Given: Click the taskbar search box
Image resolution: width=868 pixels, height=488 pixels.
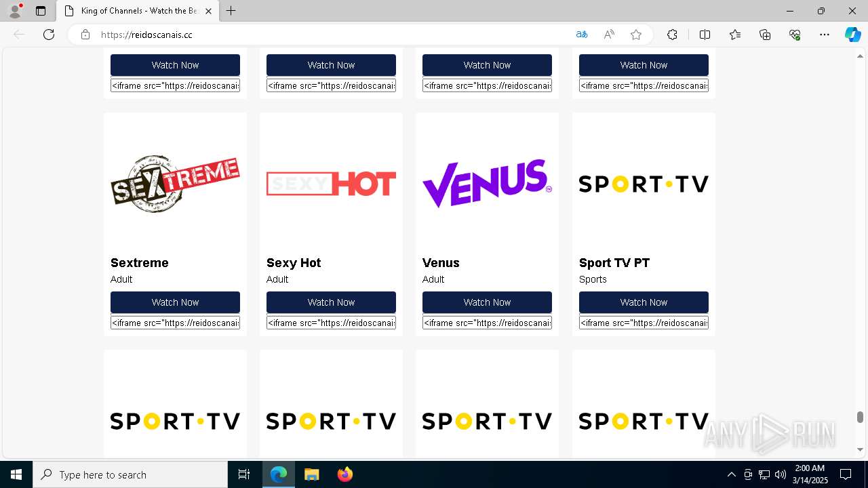Looking at the screenshot, I should [130, 474].
